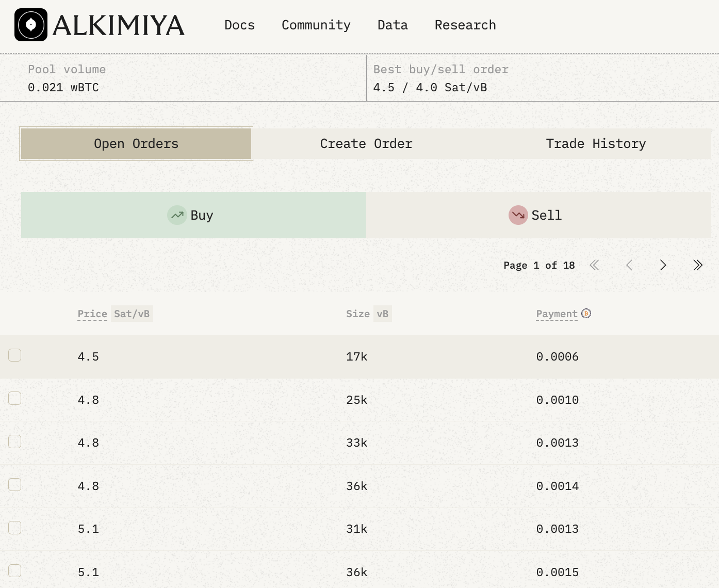Screen dimensions: 719x588
Task: Click the Page 1 of 18 label
Action: tap(539, 265)
